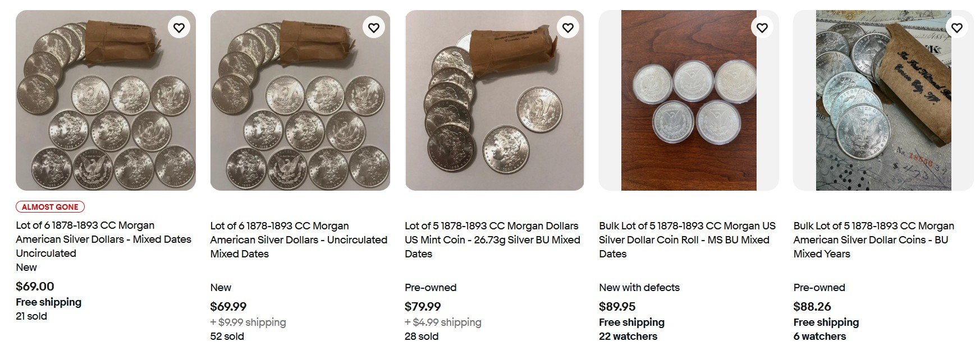Open photo of the ALMOST GONE coin lot
Screen dimensions: 980x346
(x=106, y=101)
